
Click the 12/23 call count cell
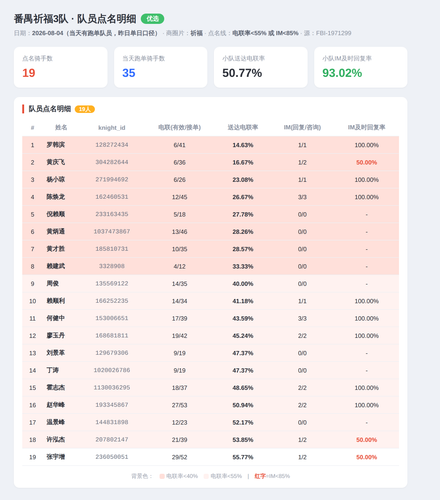[x=179, y=422]
